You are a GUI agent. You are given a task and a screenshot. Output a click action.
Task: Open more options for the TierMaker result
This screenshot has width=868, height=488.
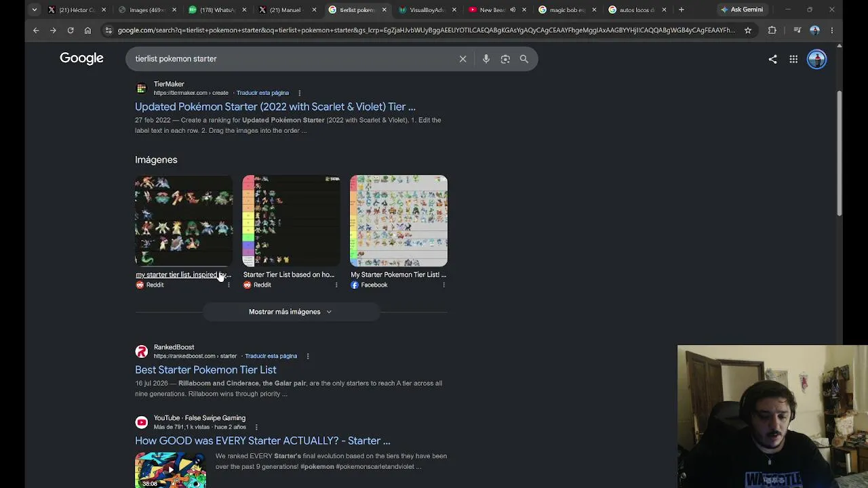(x=299, y=93)
